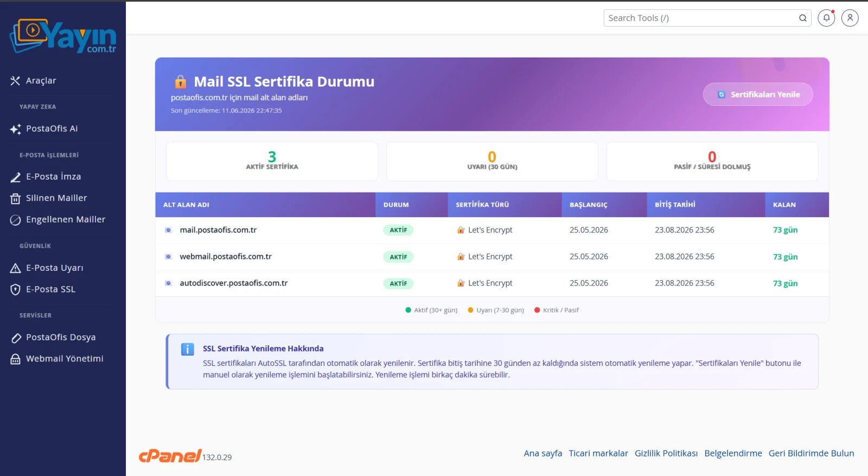
Task: Click the E-Posta Uyarı warning triangle icon
Action: click(15, 268)
